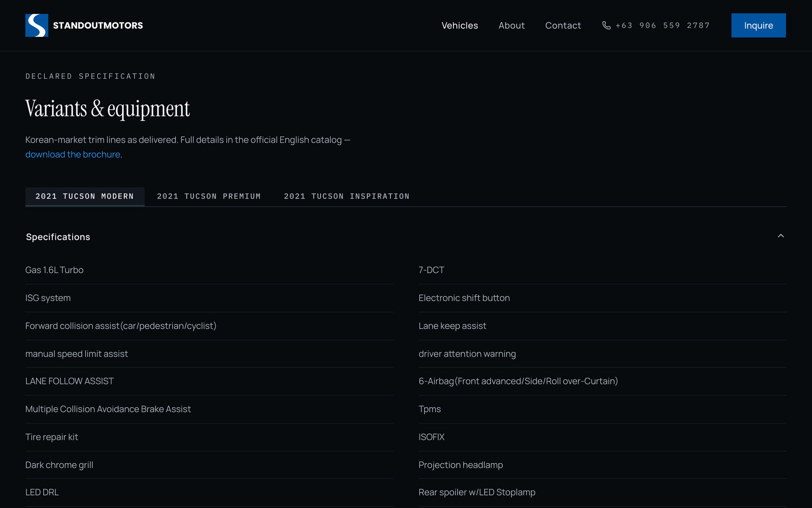
Task: Click Electronic shift button entry
Action: click(x=602, y=298)
